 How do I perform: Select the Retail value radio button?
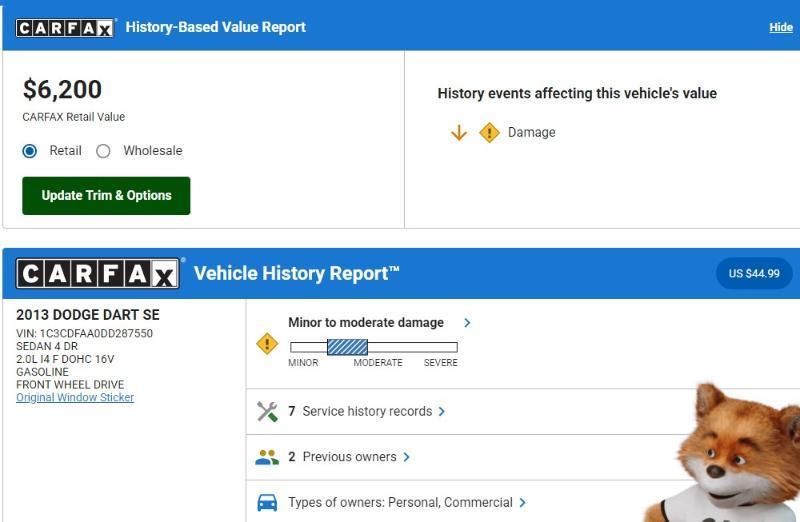click(30, 151)
